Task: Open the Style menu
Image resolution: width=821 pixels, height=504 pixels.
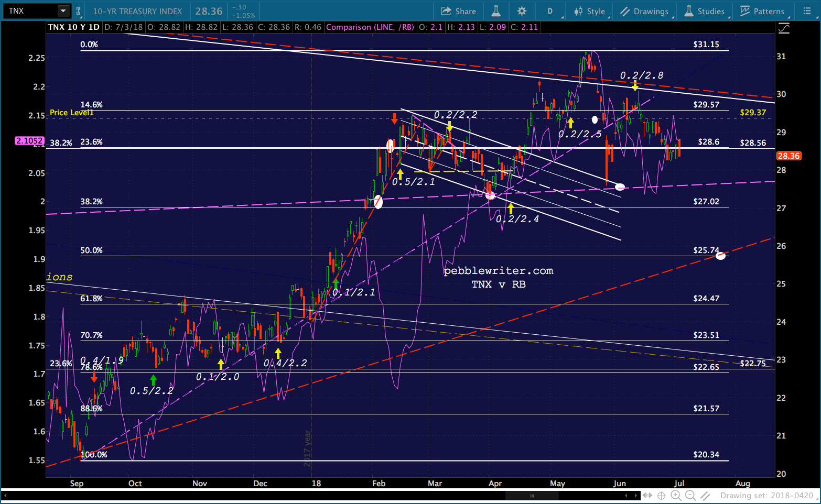Action: (x=590, y=11)
